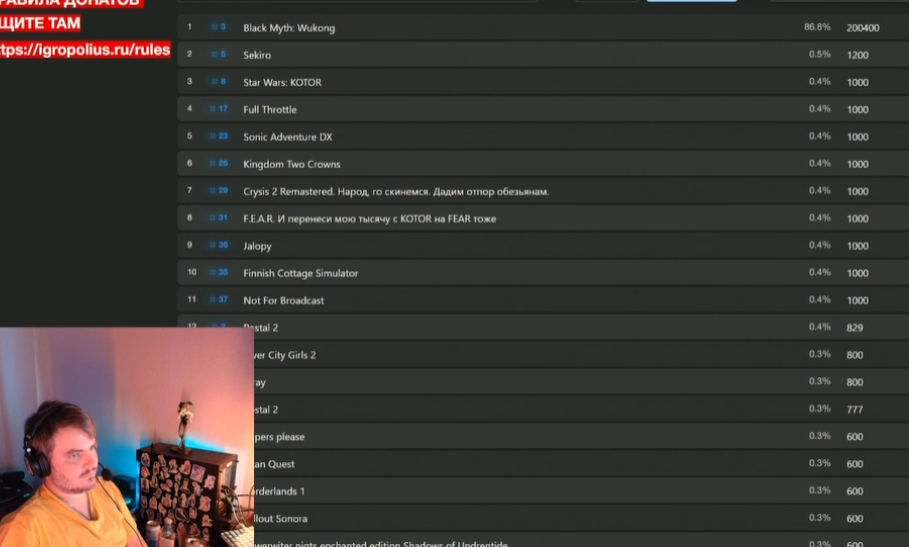Viewport: 909px width, 547px height.
Task: Click the 1000 amount for Star Wars: KOTOR
Action: [x=857, y=82]
